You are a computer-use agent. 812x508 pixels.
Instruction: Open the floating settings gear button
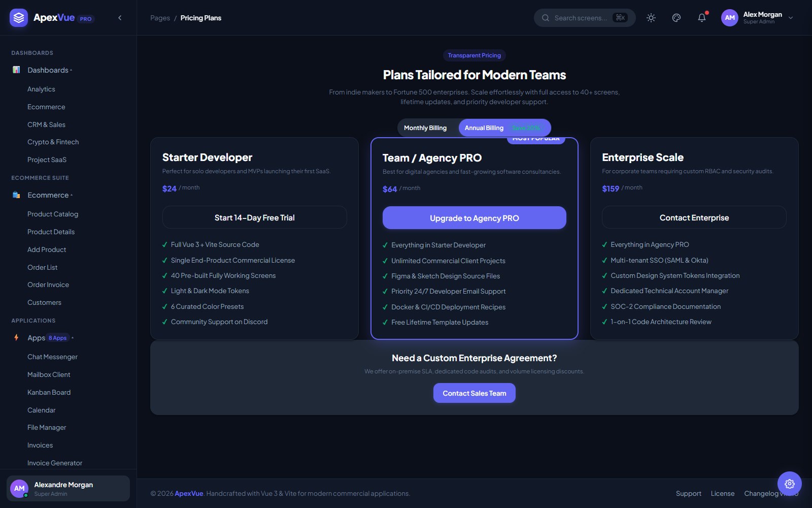[x=790, y=484]
